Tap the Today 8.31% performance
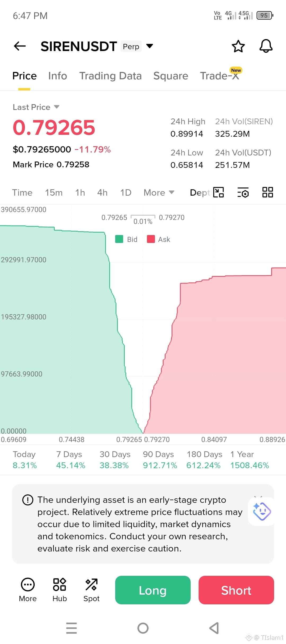The height and width of the screenshot is (644, 286). coord(25,460)
